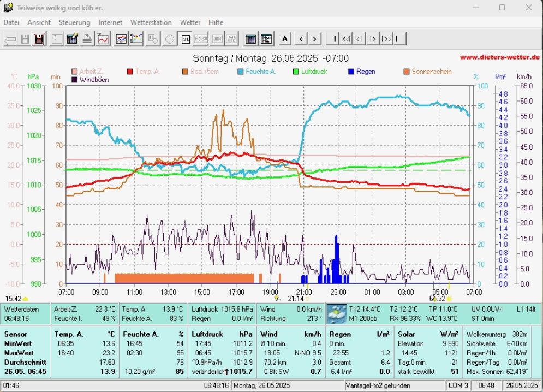543x392 pixels.
Task: Go to the previous period with '<'
Action: click(301, 39)
